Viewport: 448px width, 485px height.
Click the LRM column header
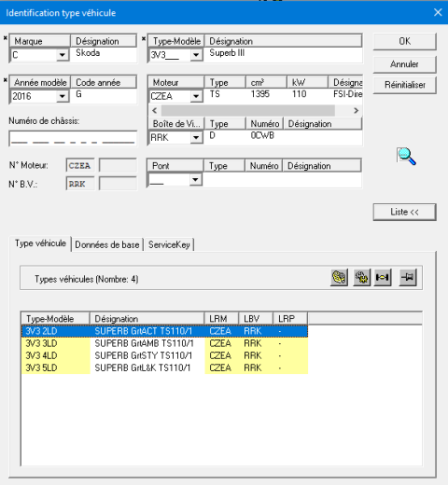pos(221,319)
